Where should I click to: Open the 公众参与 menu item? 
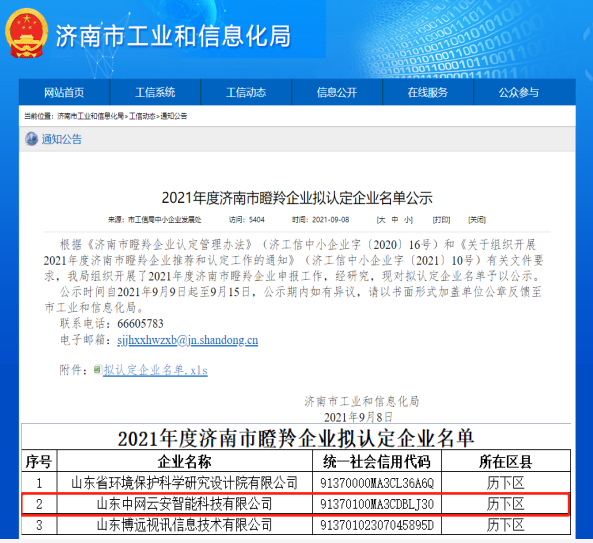(519, 92)
